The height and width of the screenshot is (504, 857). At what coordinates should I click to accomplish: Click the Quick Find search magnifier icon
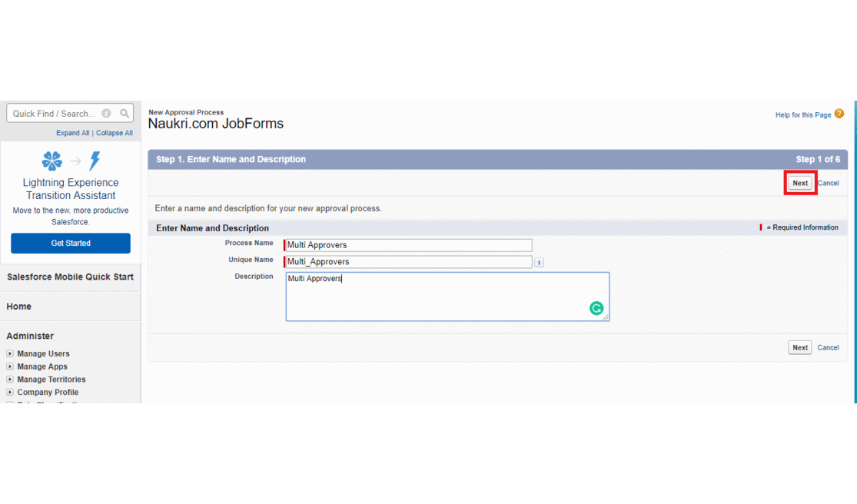[125, 114]
